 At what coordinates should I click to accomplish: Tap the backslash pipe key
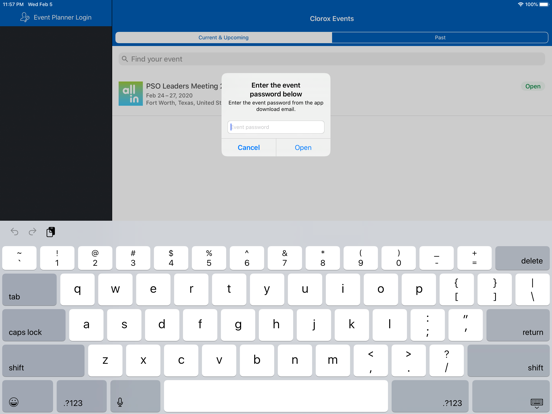532,290
